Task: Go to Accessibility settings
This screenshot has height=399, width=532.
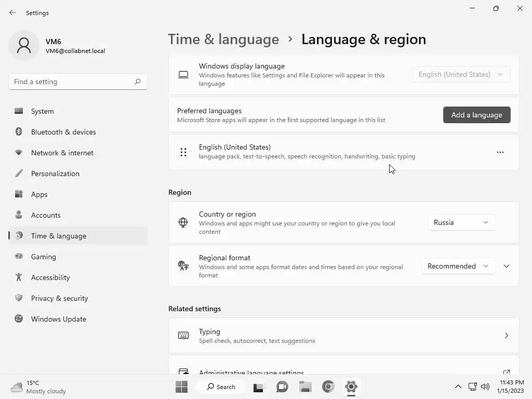Action: click(78, 277)
